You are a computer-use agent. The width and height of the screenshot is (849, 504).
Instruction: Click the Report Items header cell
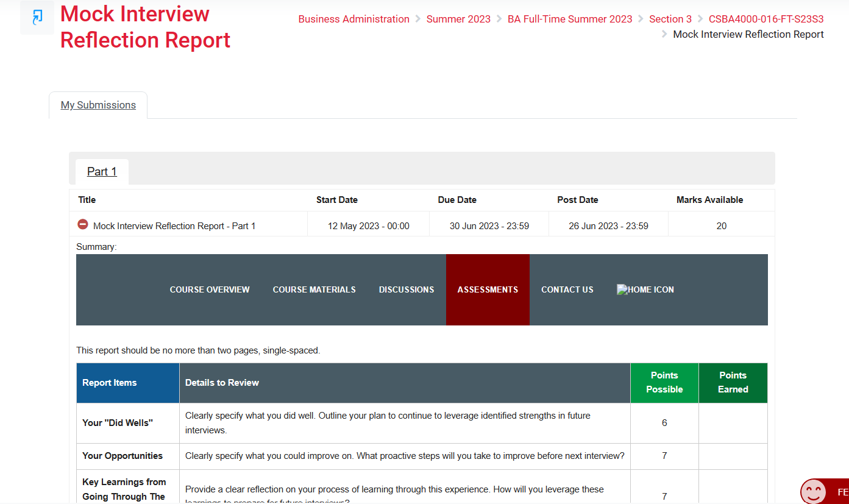128,383
